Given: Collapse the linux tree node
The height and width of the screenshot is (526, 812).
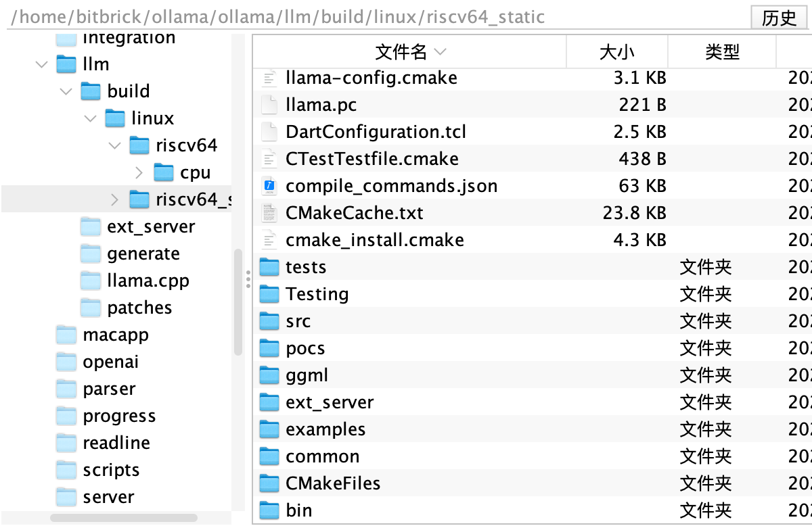Looking at the screenshot, I should point(90,118).
